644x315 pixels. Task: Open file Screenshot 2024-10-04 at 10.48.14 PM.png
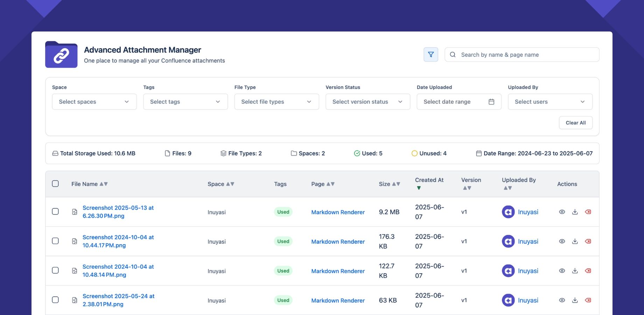coord(118,271)
